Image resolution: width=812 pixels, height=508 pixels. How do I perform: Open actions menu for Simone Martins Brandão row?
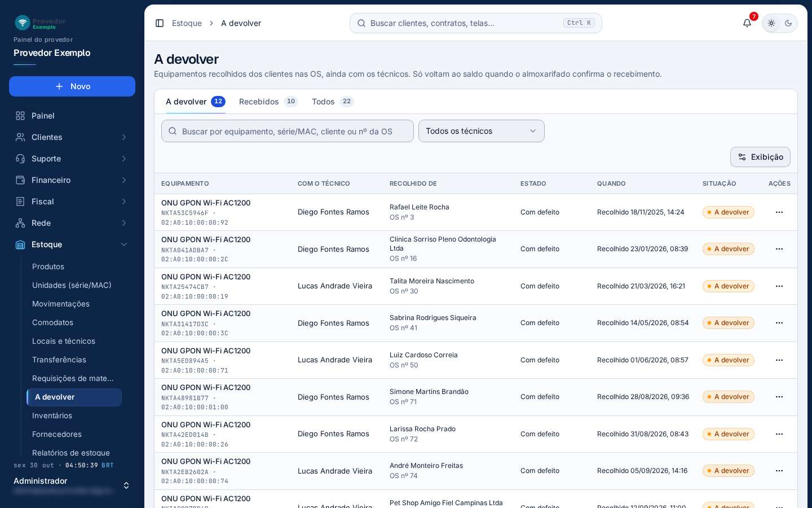tap(779, 397)
